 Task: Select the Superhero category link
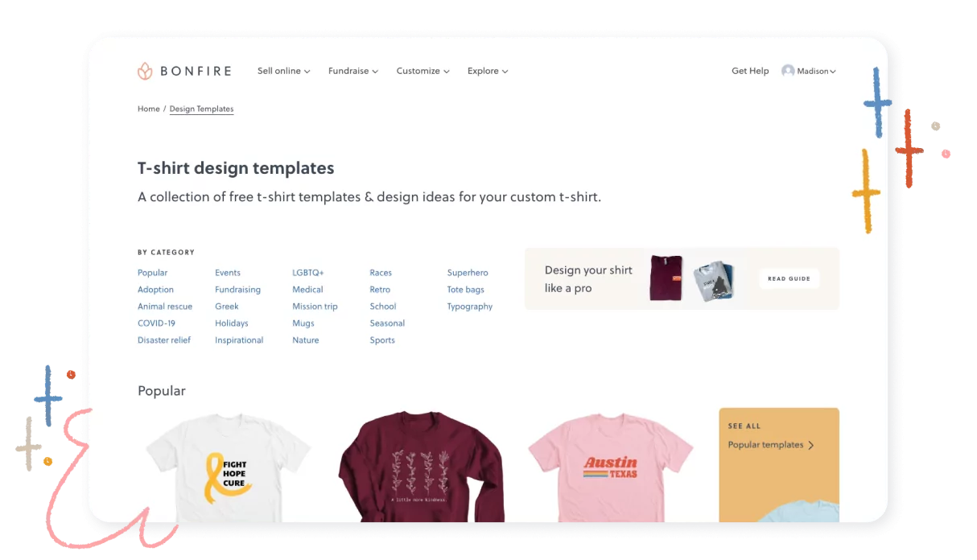pyautogui.click(x=468, y=273)
